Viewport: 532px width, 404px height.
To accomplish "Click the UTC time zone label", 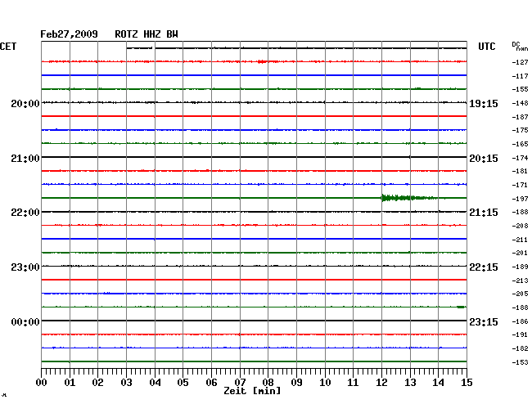I will 486,47.
